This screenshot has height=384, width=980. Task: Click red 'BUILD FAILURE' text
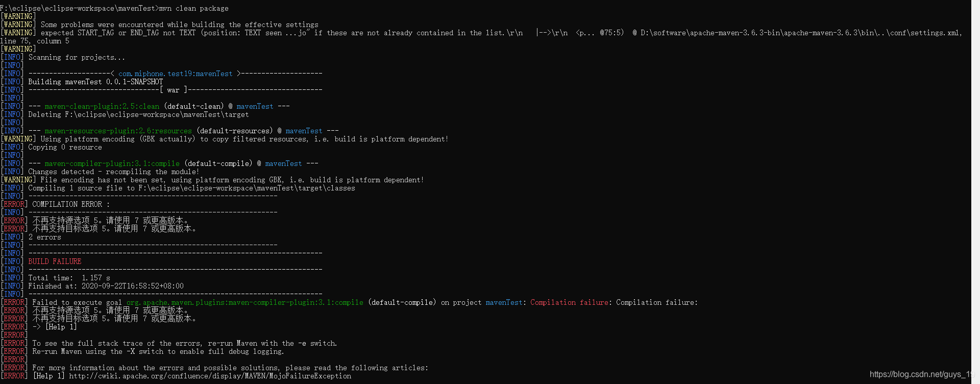(x=55, y=261)
